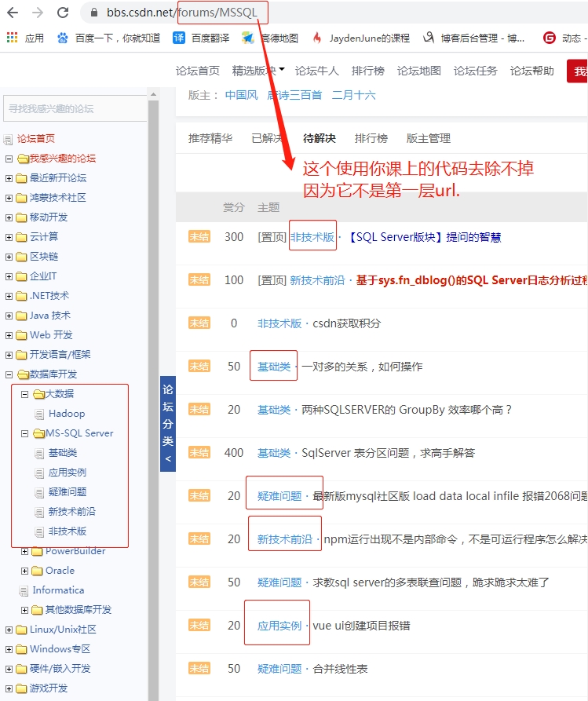The height and width of the screenshot is (701, 588).
Task: Select 疑难问题 under MS-SQL Server
Action: (x=67, y=492)
